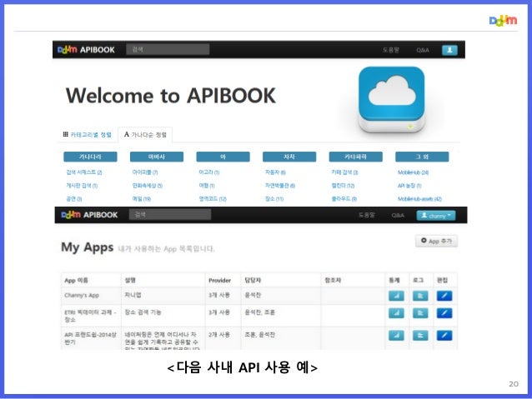Open 여행 (1) link

point(207,186)
